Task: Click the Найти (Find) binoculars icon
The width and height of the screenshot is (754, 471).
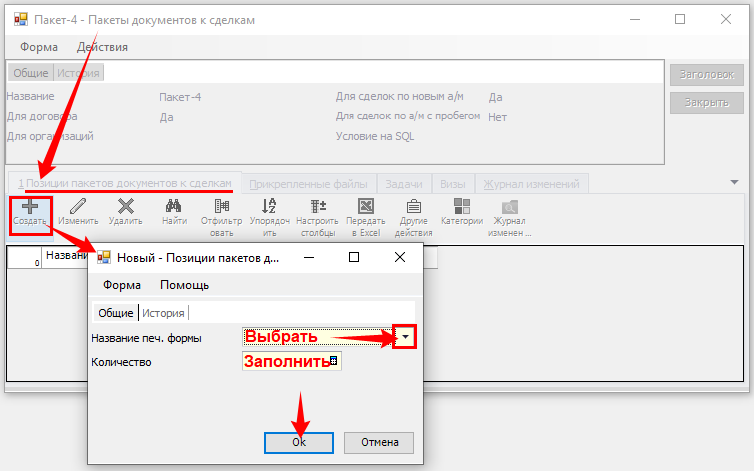Action: 174,206
